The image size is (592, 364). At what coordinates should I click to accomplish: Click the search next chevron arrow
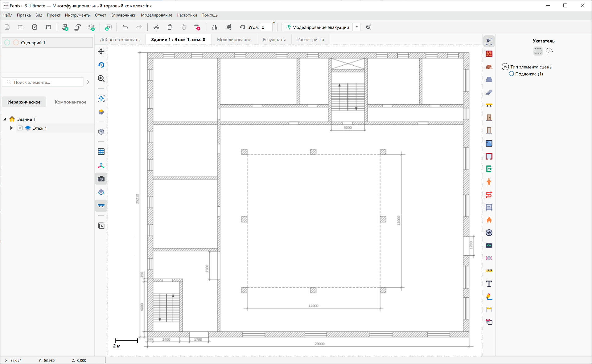tap(88, 82)
